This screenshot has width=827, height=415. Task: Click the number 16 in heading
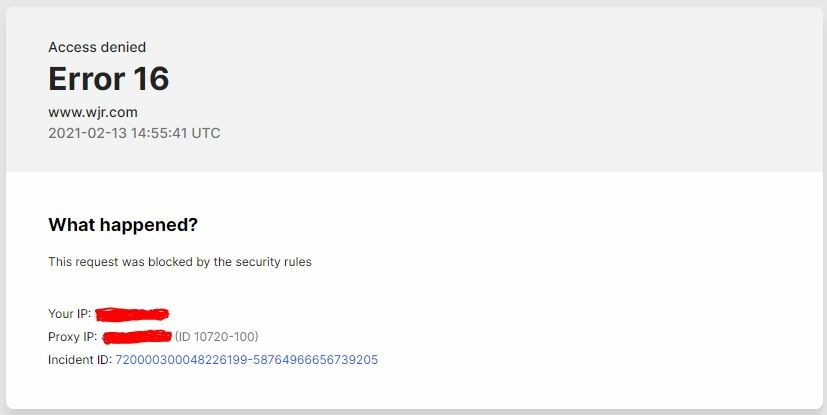(x=151, y=79)
